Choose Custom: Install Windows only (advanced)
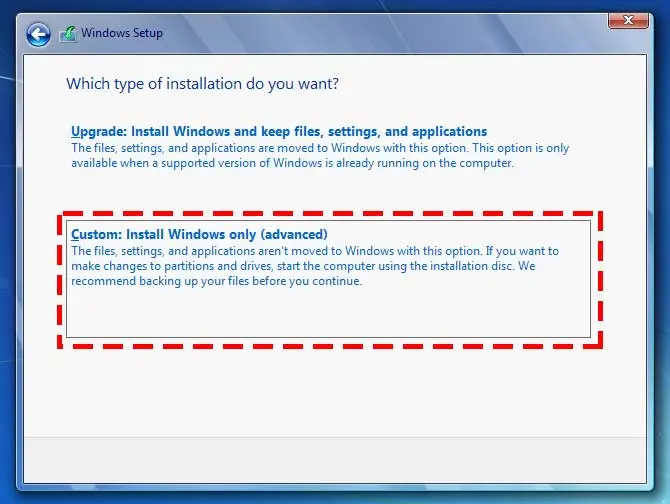Image resolution: width=670 pixels, height=504 pixels. (x=200, y=235)
